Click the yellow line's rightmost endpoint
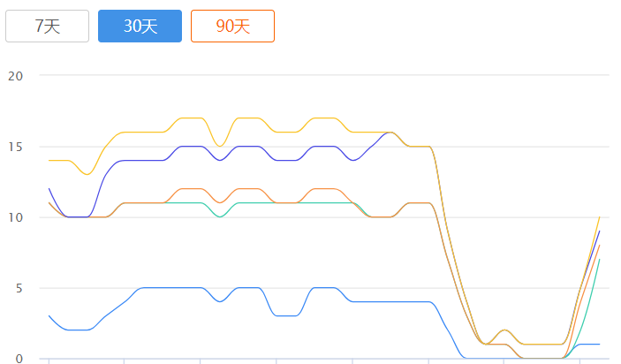 (600, 216)
